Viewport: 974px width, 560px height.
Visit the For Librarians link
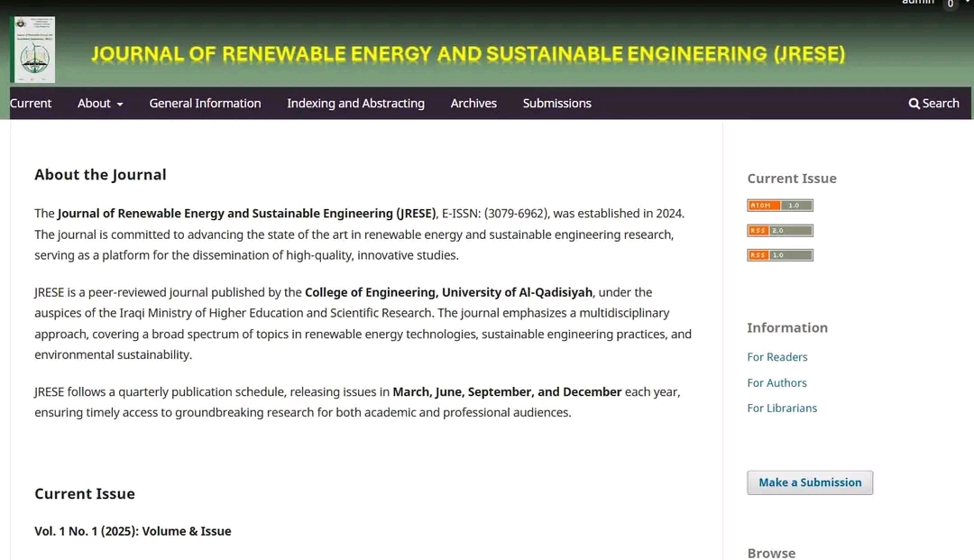click(782, 409)
